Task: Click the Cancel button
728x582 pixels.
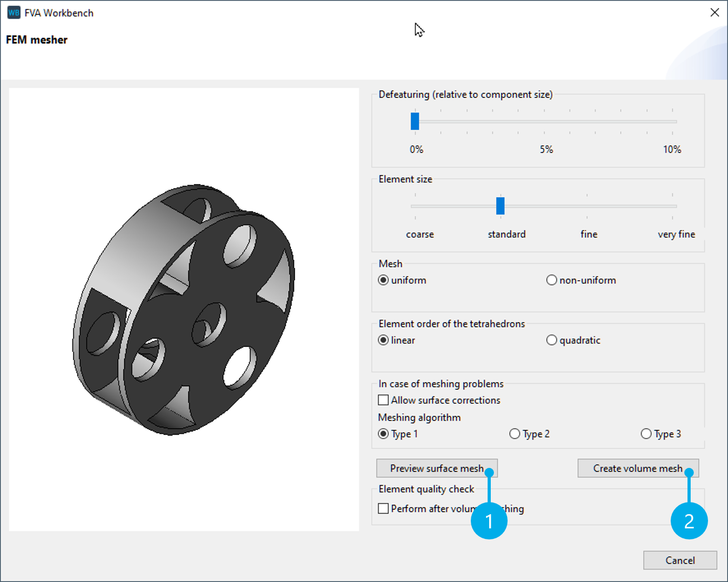Action: [x=680, y=560]
